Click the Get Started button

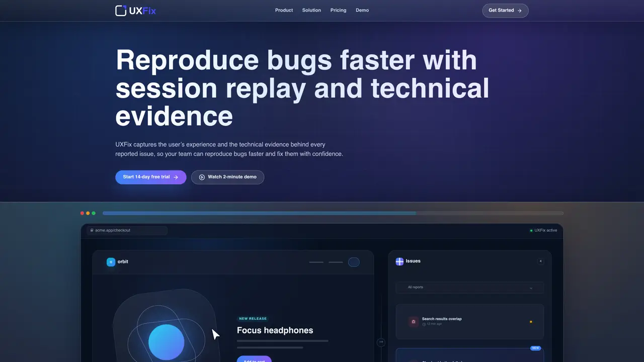[x=505, y=11]
